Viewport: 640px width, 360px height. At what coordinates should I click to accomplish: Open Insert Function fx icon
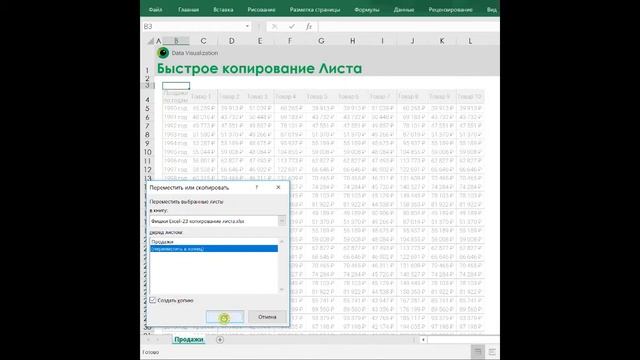309,27
